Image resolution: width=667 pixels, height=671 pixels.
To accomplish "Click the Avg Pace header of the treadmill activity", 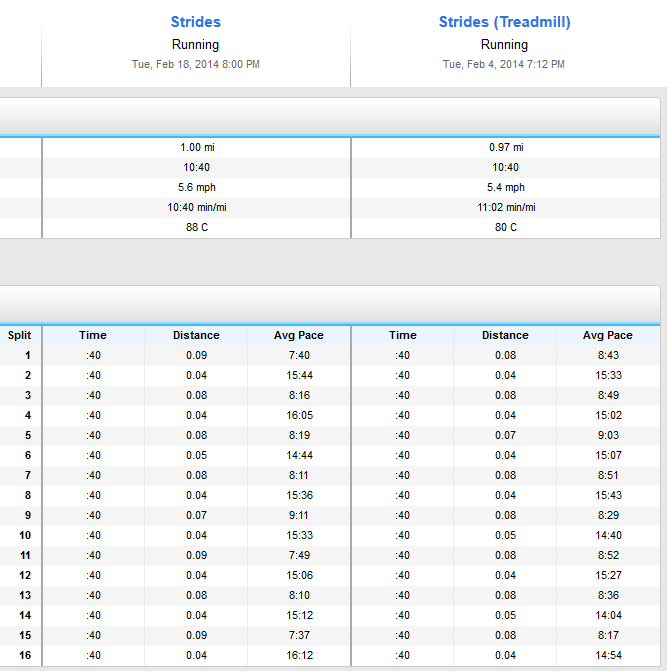I will [607, 335].
